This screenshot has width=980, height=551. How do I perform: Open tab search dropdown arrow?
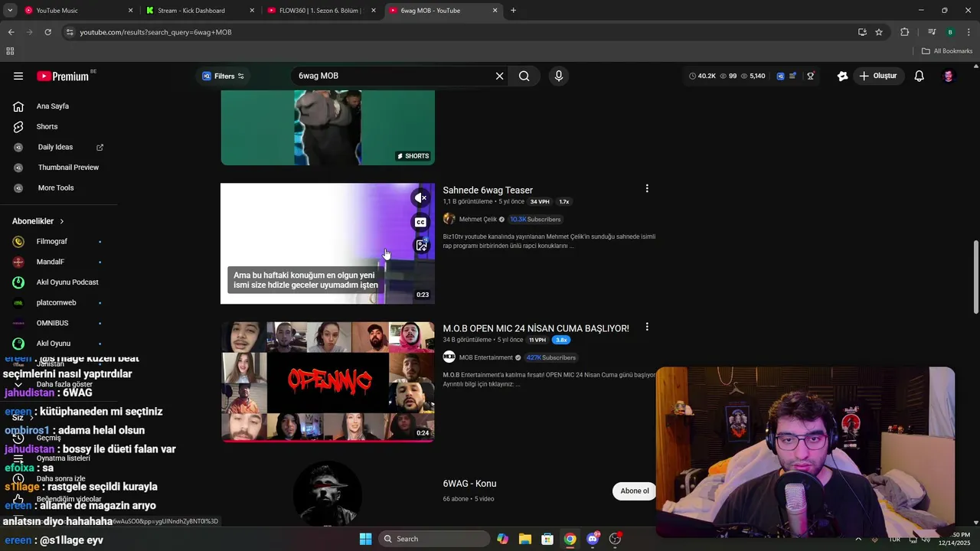point(10,11)
